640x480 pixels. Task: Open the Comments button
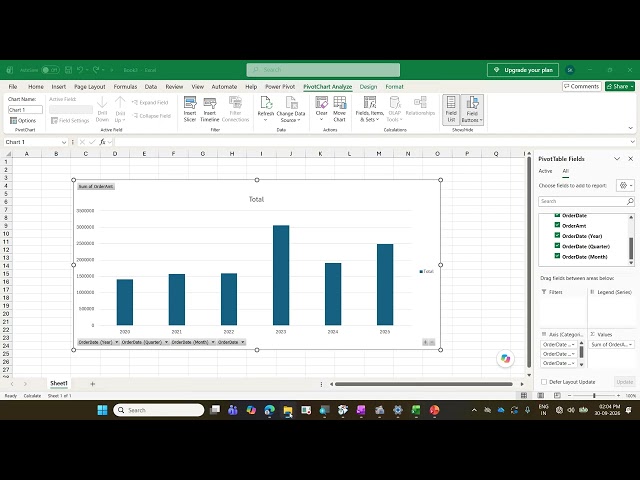582,87
